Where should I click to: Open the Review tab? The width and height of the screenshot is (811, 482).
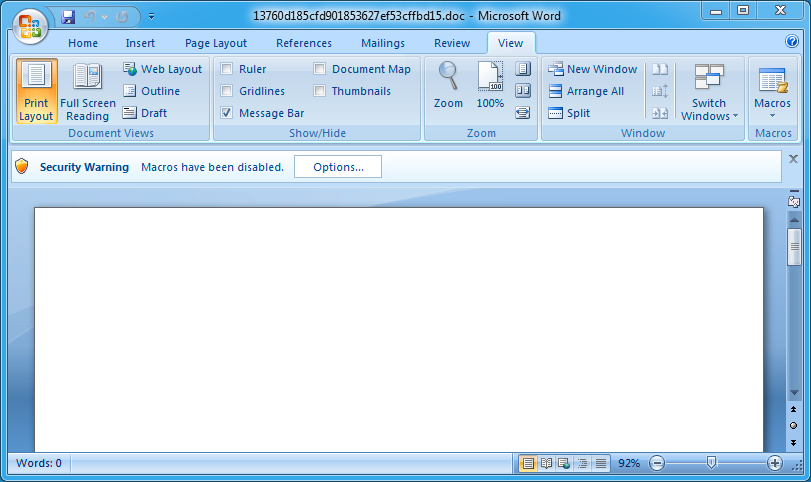(452, 43)
